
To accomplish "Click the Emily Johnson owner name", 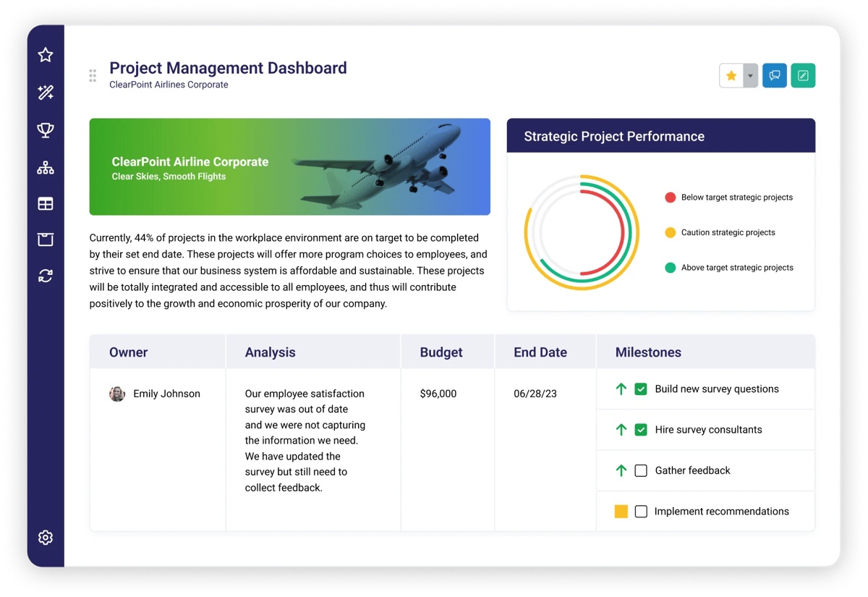I will point(166,394).
